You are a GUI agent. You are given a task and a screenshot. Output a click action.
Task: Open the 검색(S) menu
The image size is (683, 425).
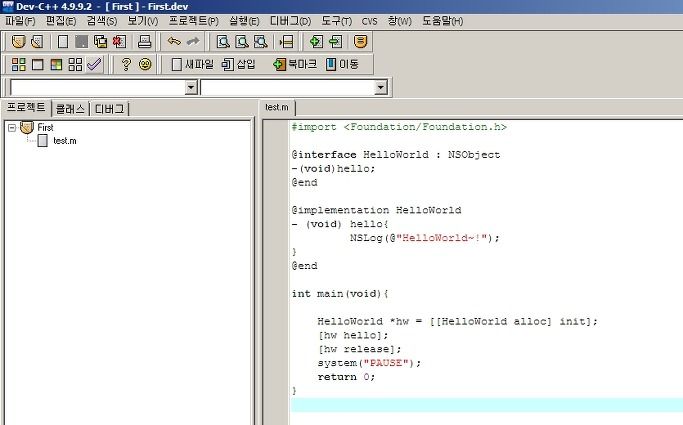pyautogui.click(x=101, y=21)
